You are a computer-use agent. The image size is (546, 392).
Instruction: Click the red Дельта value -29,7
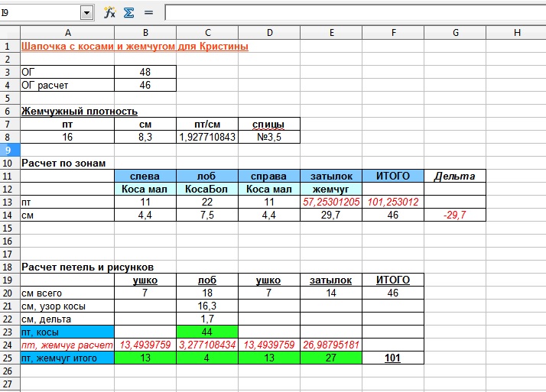click(455, 215)
